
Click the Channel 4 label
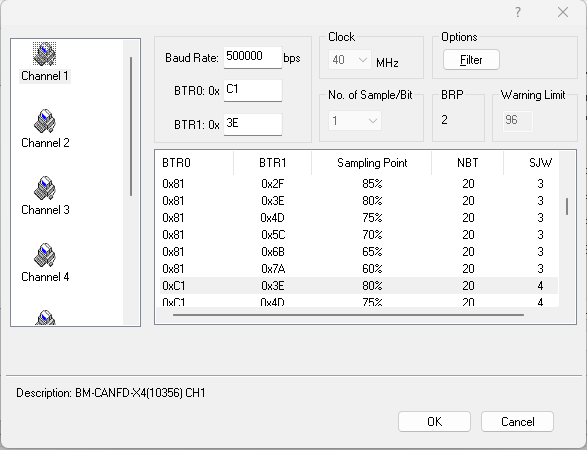(x=45, y=277)
